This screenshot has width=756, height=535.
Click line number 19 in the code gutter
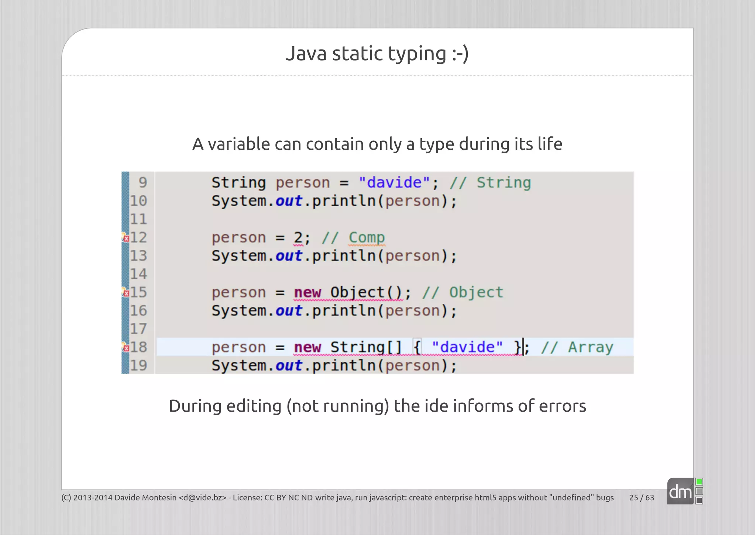[138, 365]
